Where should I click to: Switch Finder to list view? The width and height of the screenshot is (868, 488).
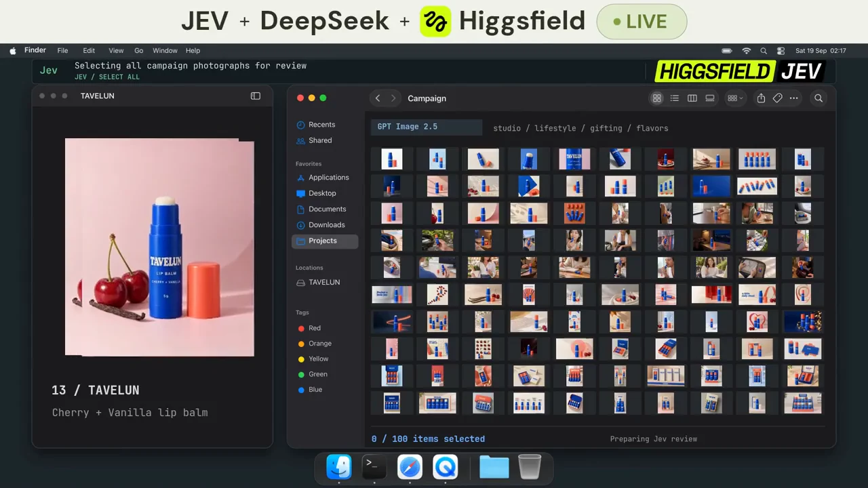674,98
